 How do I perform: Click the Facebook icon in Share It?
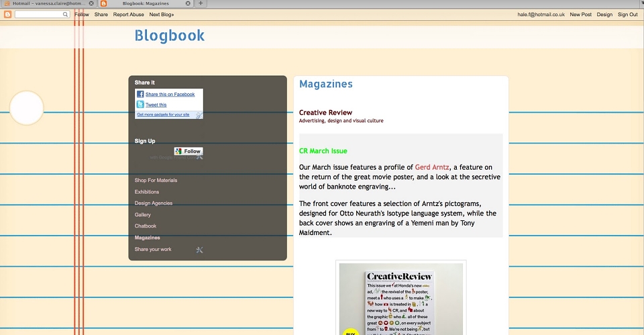pos(140,94)
